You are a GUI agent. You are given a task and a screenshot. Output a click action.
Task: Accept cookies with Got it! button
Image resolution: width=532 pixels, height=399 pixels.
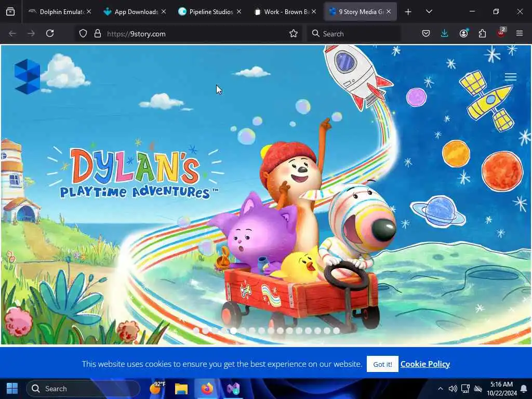pyautogui.click(x=382, y=364)
